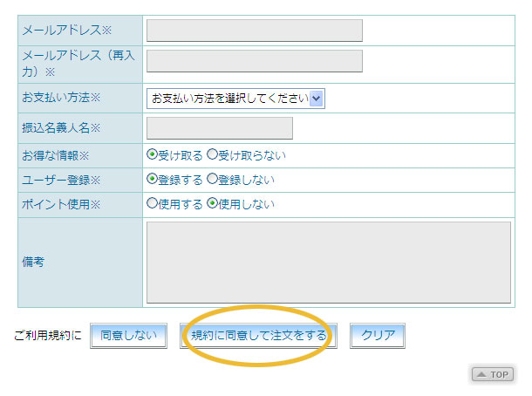Viewport: 532px width, 396px height.
Task: Click the クリア button
Action: [378, 336]
